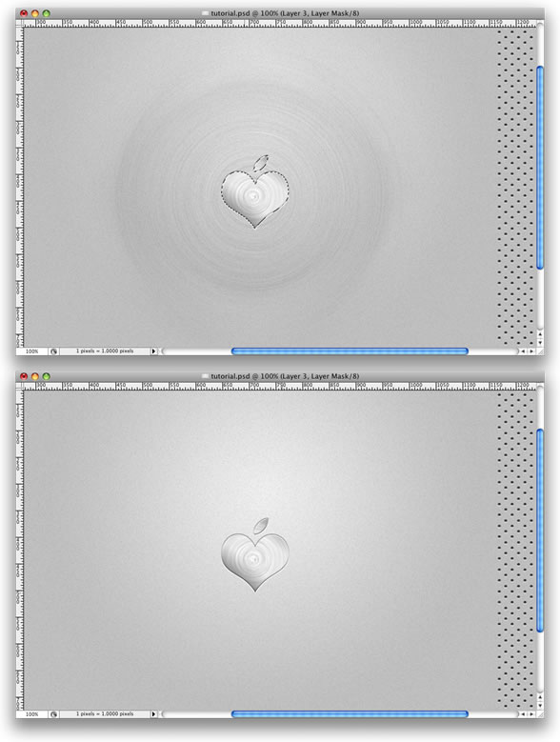Click the yellow minimize button of the second window
Image resolution: width=560 pixels, height=742 pixels.
coord(34,376)
